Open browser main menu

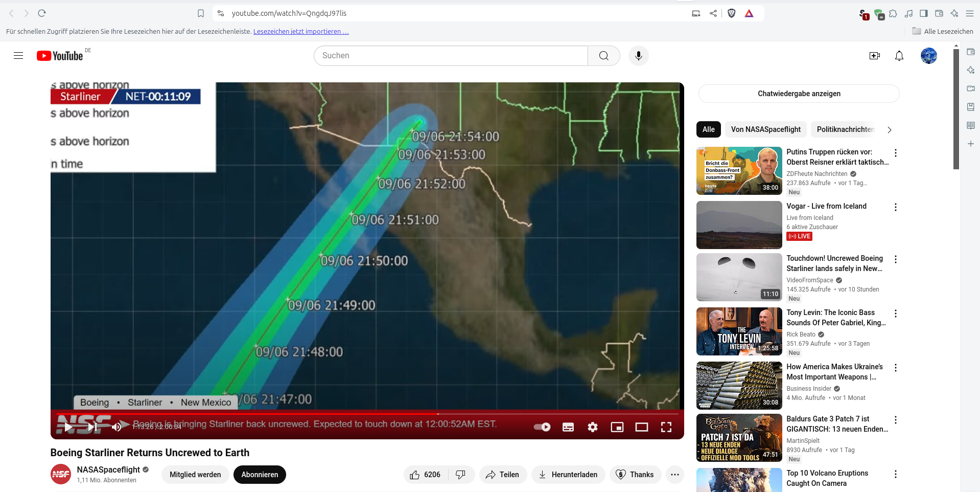pos(970,13)
